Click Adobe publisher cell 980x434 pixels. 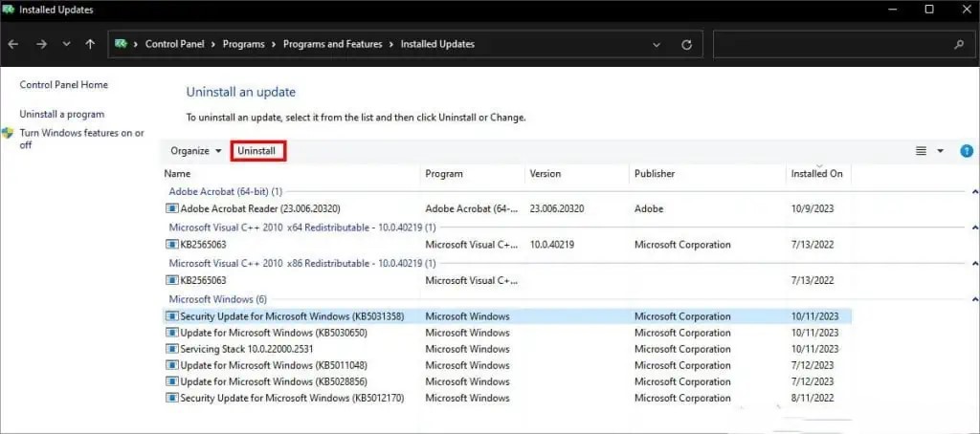coord(649,208)
